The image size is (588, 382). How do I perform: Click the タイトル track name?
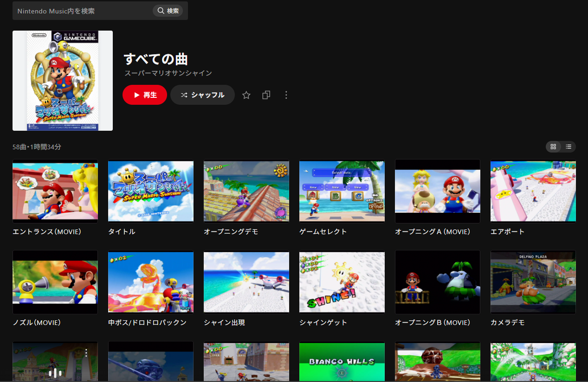(122, 231)
